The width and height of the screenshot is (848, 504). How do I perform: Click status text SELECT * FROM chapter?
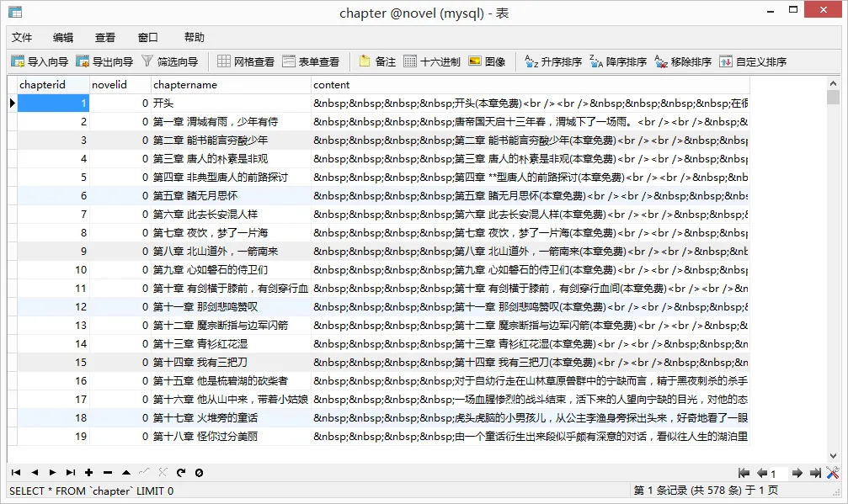91,491
